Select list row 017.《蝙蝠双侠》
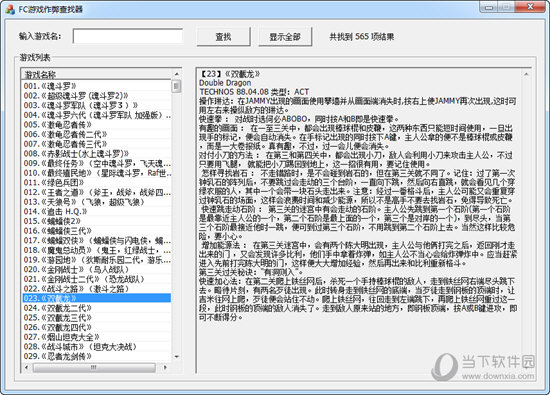 click(97, 240)
